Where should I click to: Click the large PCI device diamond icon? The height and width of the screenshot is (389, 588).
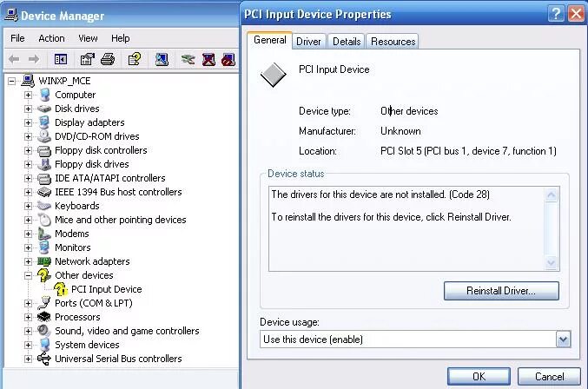(x=274, y=75)
